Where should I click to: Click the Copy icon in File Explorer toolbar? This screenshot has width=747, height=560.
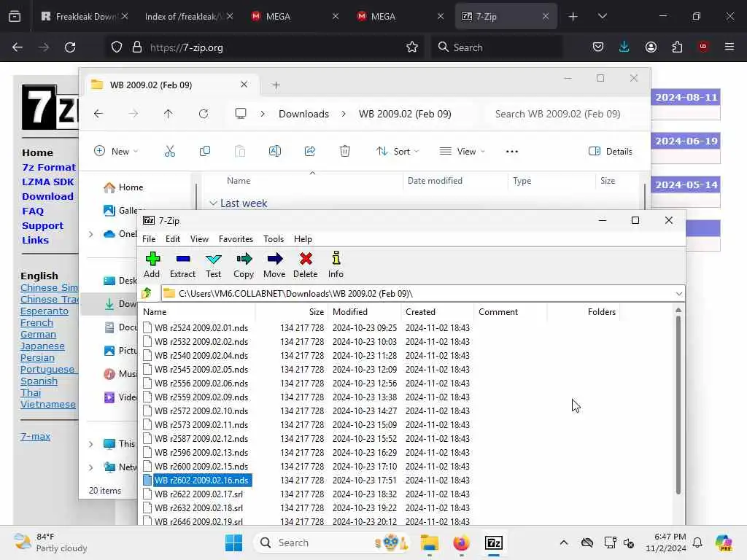(x=205, y=152)
